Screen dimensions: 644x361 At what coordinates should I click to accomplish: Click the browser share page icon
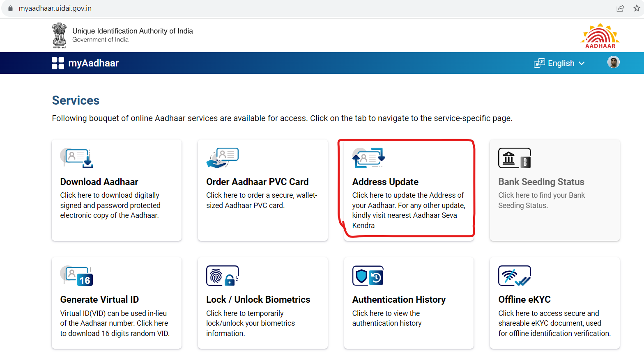click(621, 8)
